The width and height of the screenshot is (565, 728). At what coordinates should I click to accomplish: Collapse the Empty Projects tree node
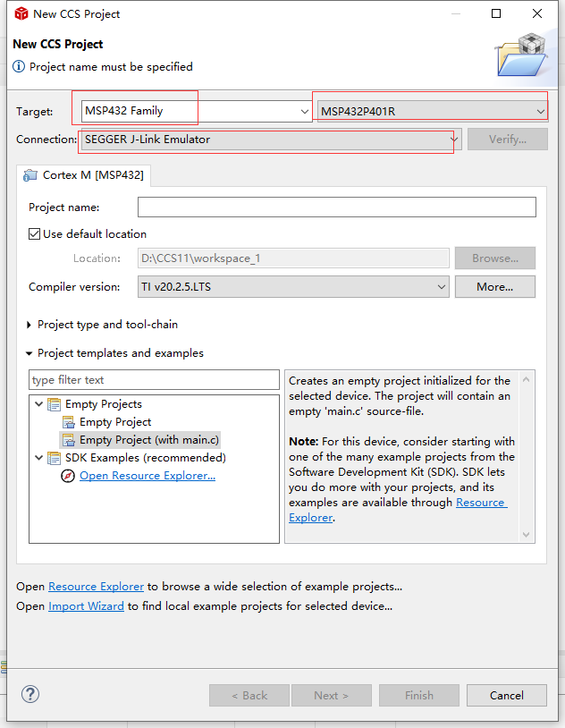coord(39,404)
